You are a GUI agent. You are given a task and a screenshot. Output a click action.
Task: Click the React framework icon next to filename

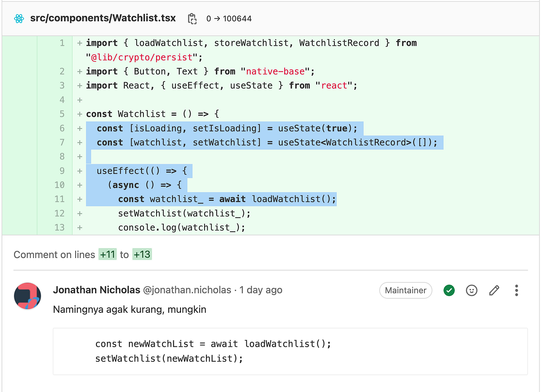18,18
